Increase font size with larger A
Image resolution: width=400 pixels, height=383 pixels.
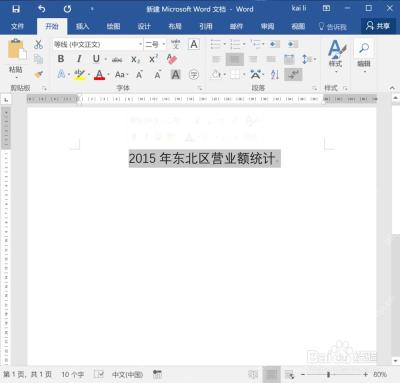(x=139, y=74)
